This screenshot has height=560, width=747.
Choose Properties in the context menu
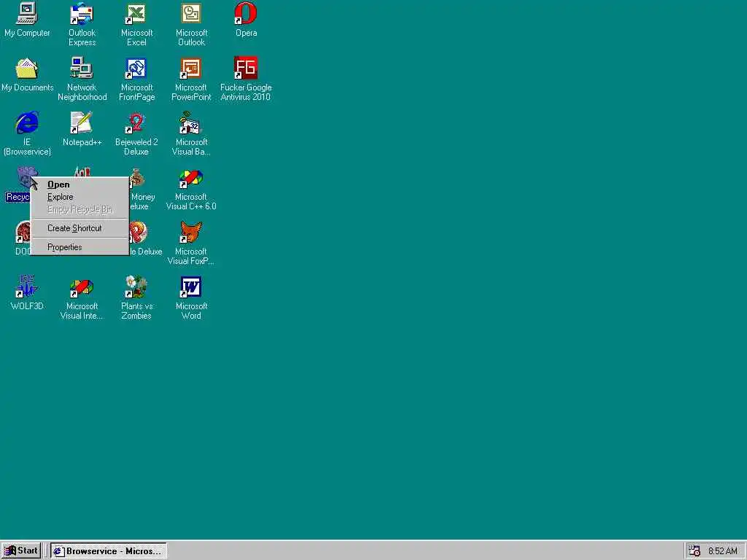tap(80, 247)
